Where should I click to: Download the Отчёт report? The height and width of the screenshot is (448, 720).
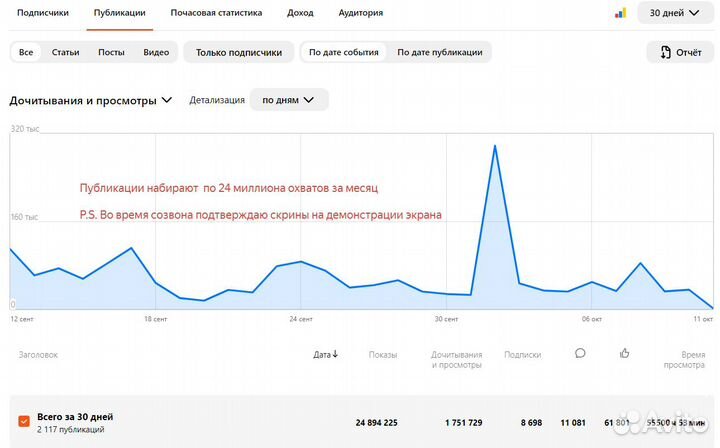681,52
